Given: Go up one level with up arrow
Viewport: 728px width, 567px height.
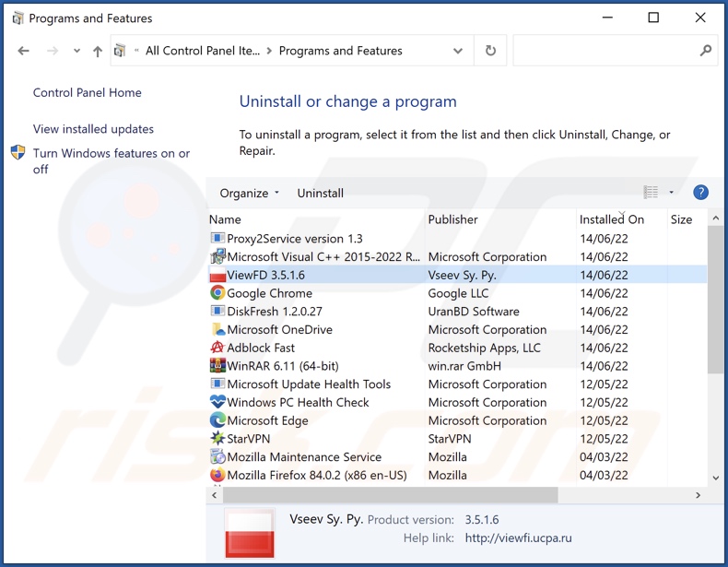Looking at the screenshot, I should tap(98, 51).
